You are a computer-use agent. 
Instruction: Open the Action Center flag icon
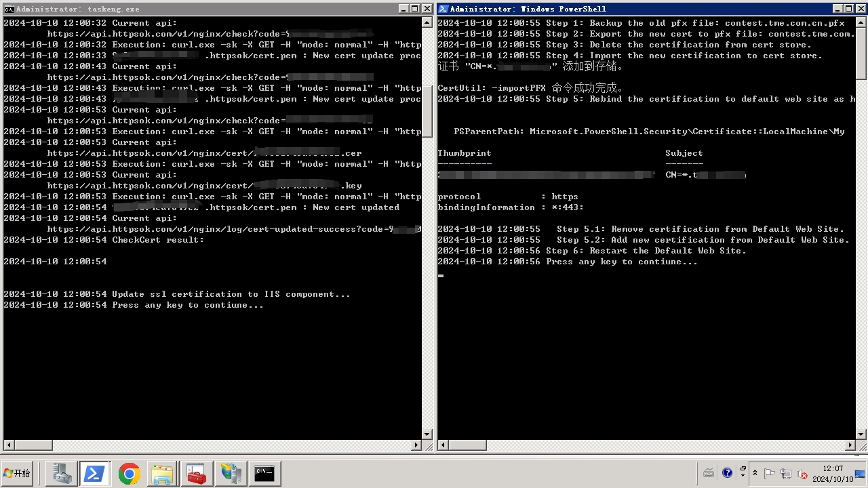pos(770,474)
